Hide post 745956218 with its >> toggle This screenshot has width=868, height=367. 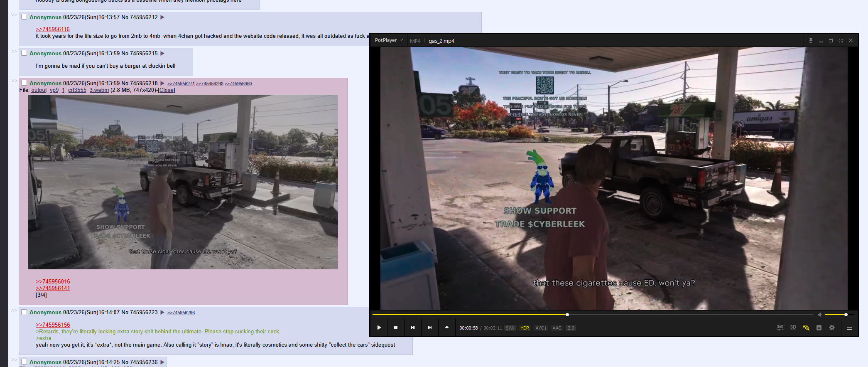coord(14,81)
